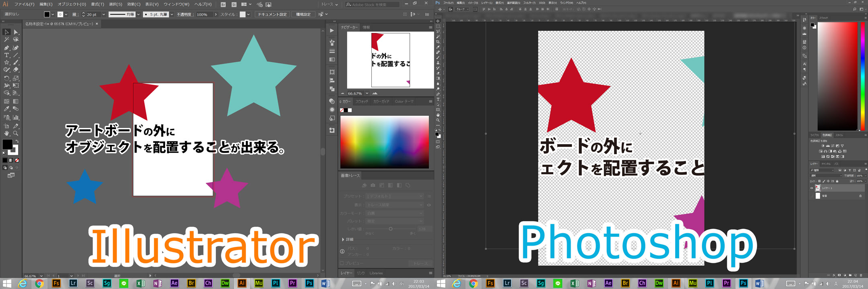The height and width of the screenshot is (289, 868).
Task: Expand the 詳細 section in Image Trace
Action: coord(343,240)
